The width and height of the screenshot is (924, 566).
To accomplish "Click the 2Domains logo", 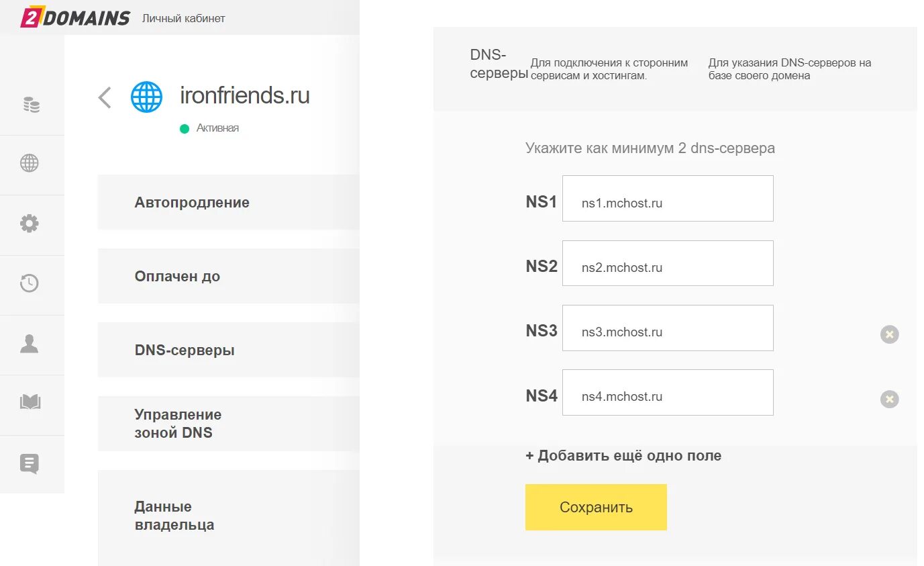I will coord(75,17).
